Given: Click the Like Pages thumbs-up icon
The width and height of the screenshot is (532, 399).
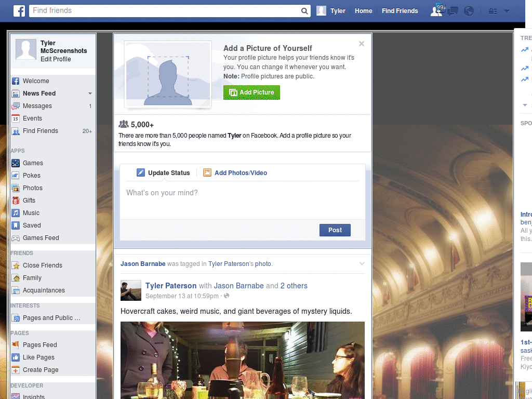Looking at the screenshot, I should tap(16, 357).
